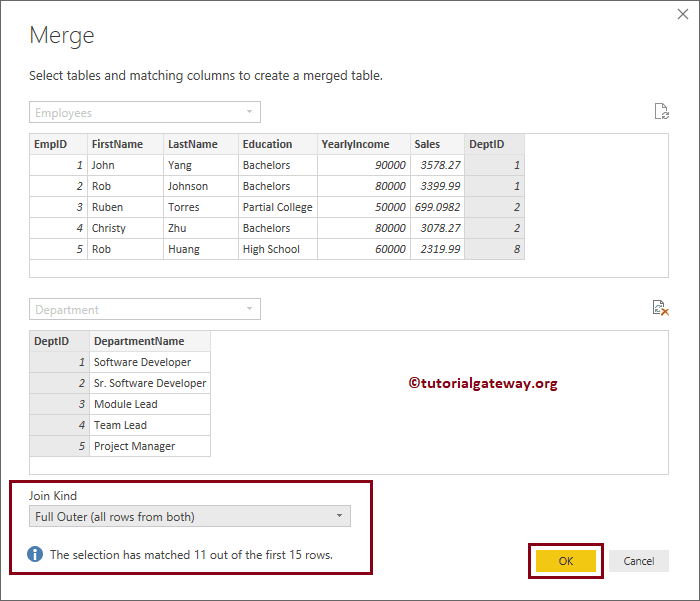Click the High School education cell

[278, 249]
